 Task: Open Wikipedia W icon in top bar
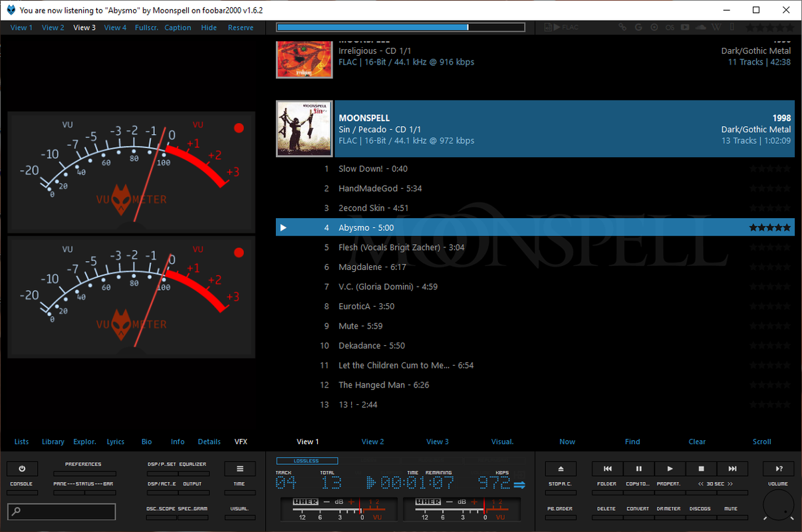[x=716, y=27]
